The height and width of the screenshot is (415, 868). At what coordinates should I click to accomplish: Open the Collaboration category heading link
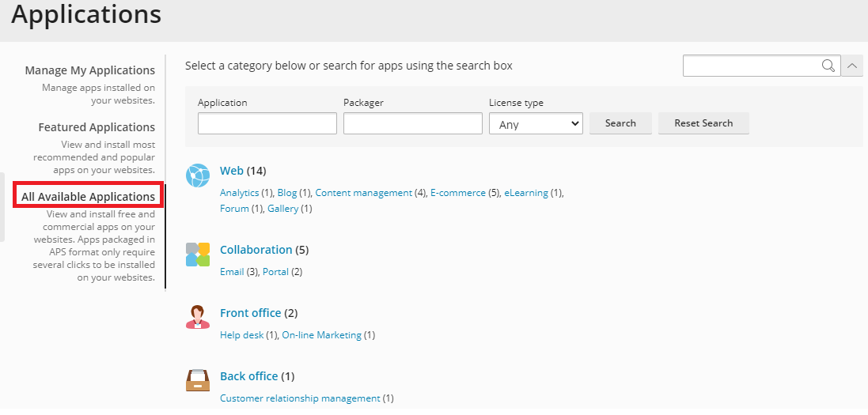tap(256, 250)
